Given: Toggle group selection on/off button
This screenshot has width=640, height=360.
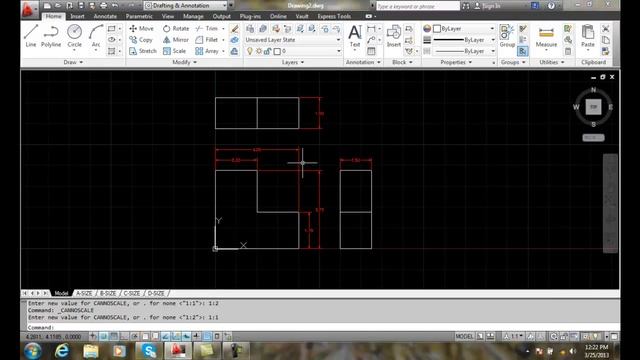Looking at the screenshot, I should pos(523,51).
